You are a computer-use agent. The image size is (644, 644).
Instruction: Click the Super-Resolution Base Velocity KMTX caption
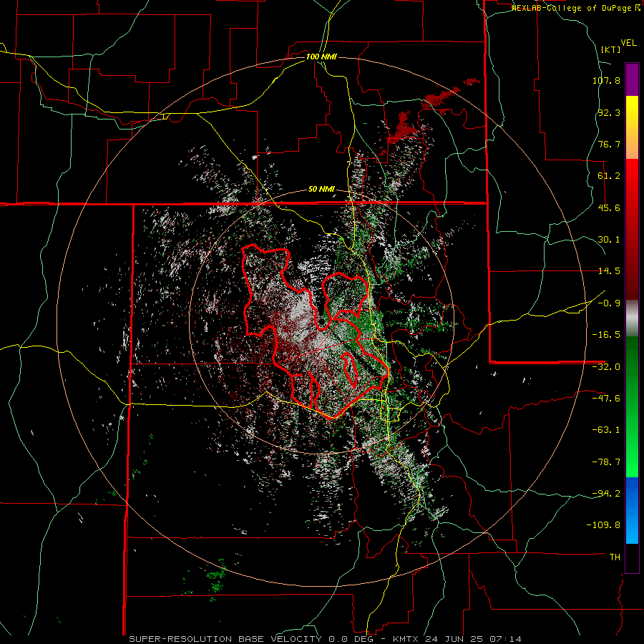click(x=326, y=639)
